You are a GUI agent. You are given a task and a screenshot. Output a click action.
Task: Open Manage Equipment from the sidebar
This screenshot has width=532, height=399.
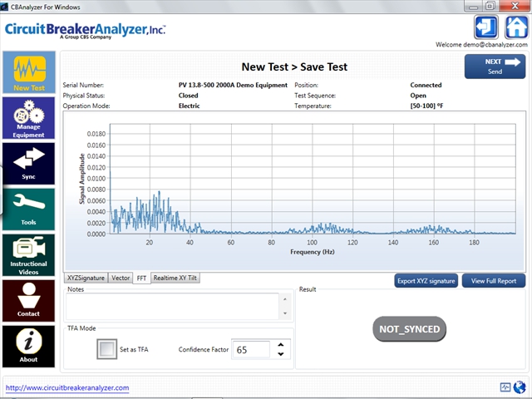[29, 118]
